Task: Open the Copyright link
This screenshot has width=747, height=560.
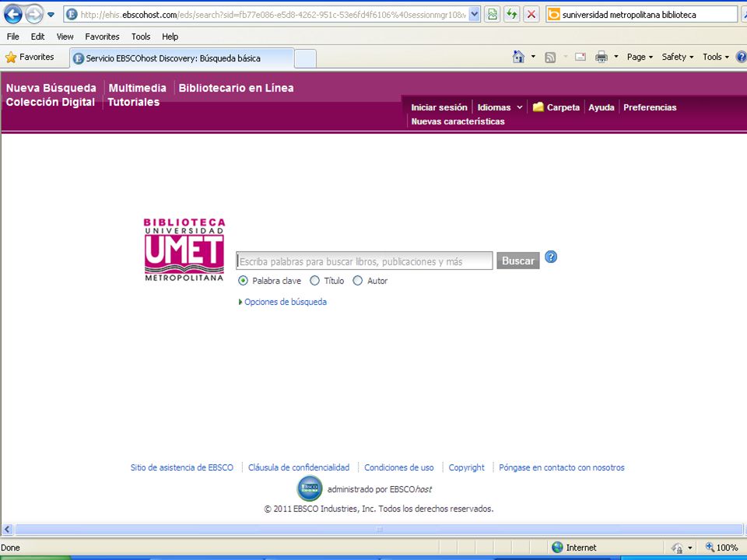Action: [466, 467]
